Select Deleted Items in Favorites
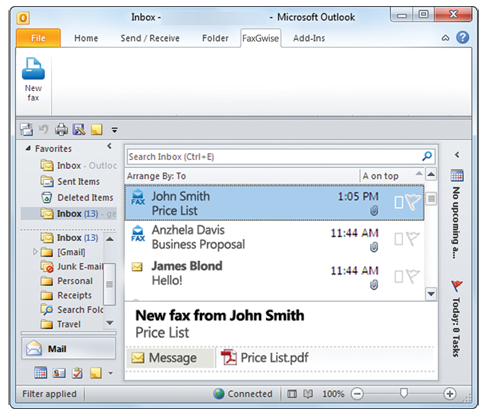The height and width of the screenshot is (418, 485). pos(77,197)
